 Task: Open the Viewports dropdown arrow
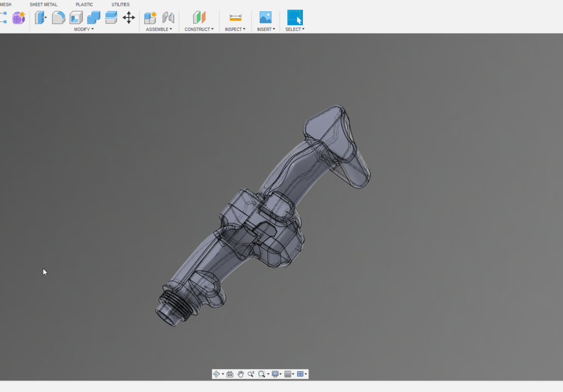(x=306, y=374)
